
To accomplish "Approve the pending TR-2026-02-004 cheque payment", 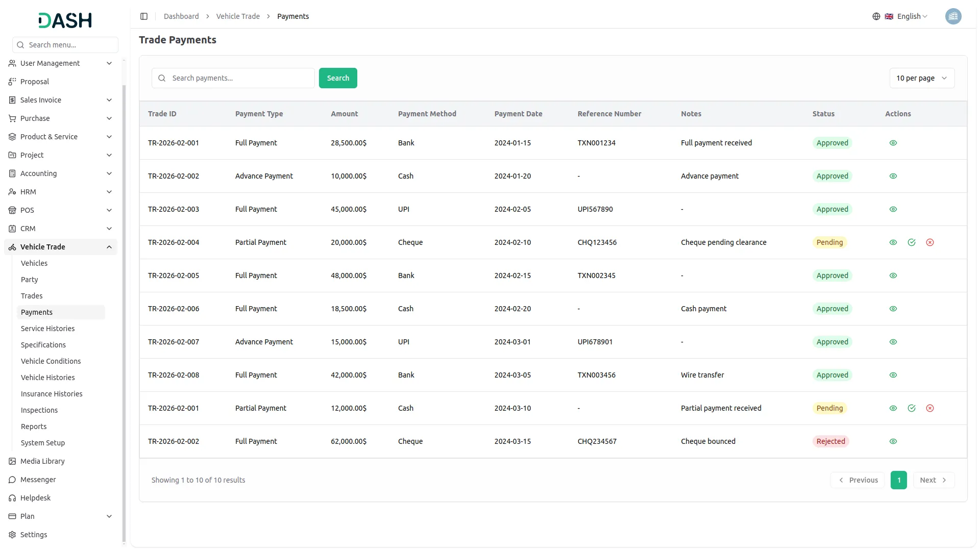I will 912,242.
